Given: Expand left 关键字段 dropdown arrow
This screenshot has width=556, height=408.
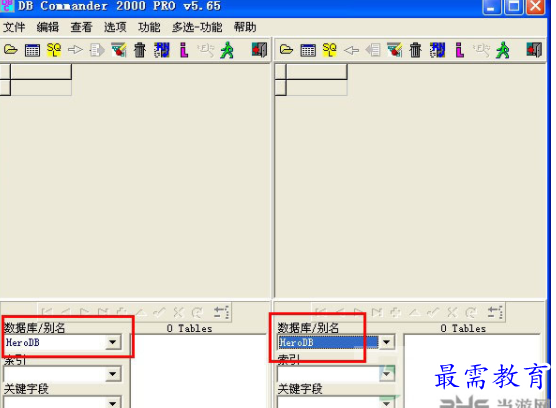Looking at the screenshot, I should click(x=113, y=403).
